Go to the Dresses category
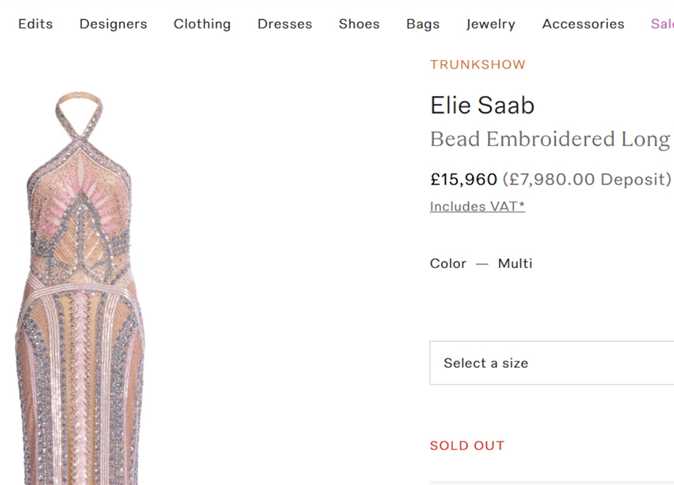Viewport: 674px width, 485px height. coord(284,24)
